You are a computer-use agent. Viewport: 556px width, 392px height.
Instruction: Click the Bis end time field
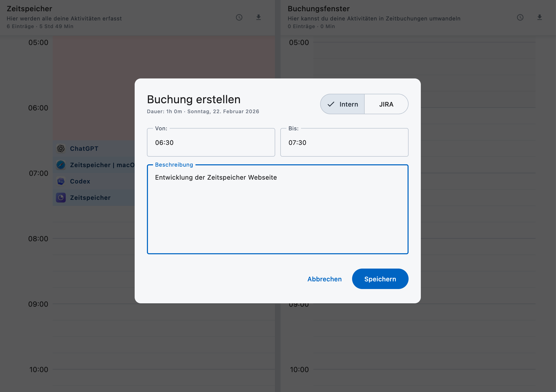pos(344,143)
